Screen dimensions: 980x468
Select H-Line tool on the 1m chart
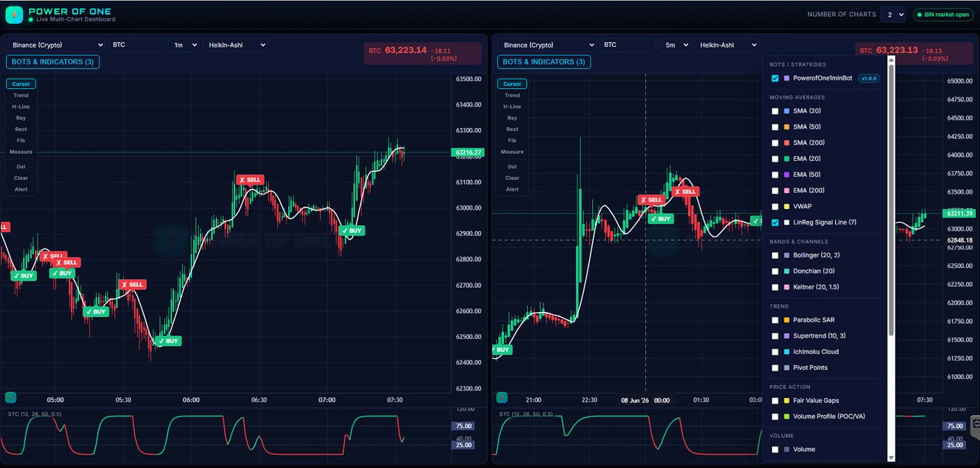click(x=22, y=106)
